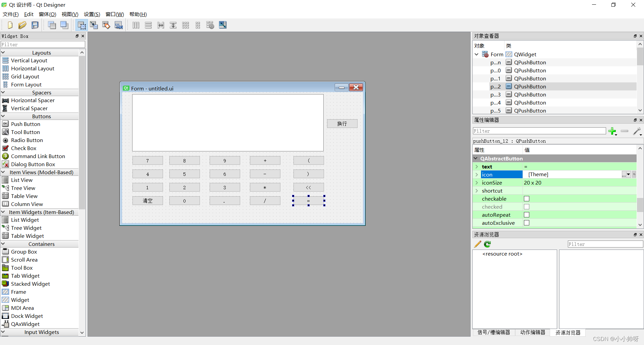Click the Bring to Front toolbar icon

point(64,25)
